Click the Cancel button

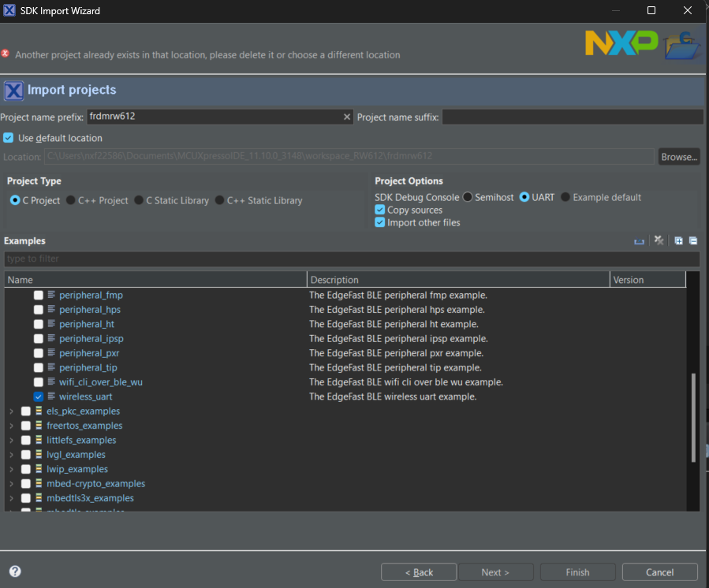point(659,572)
